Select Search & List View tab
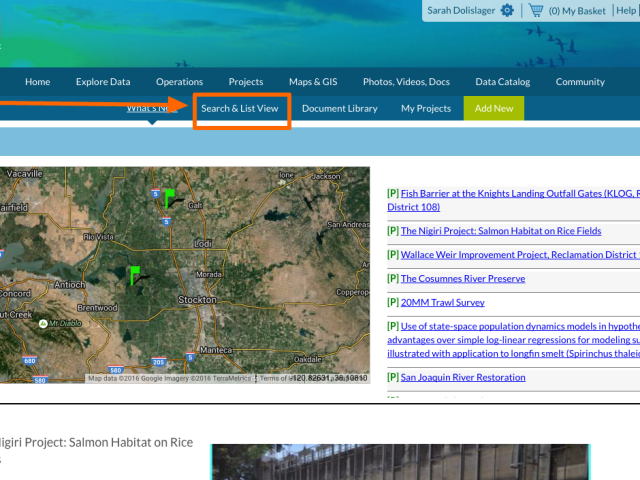This screenshot has height=480, width=640. (x=240, y=109)
